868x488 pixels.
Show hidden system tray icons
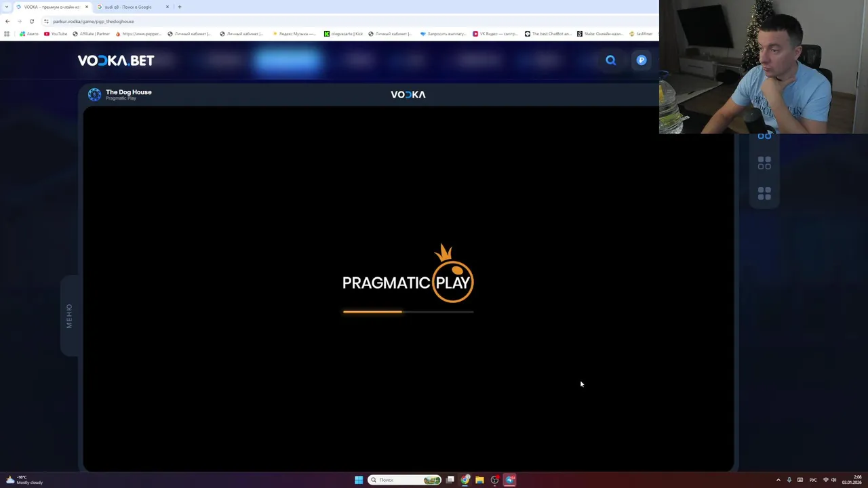pyautogui.click(x=778, y=480)
